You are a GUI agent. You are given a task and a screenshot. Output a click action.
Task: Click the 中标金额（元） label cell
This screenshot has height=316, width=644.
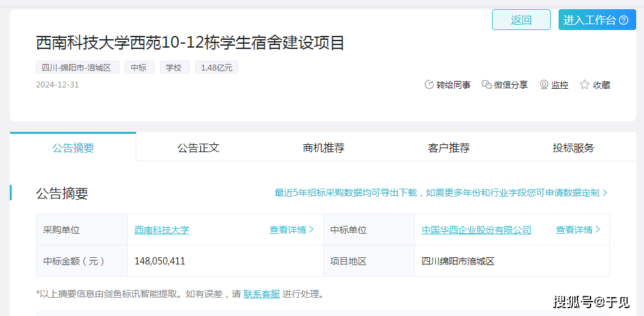pyautogui.click(x=82, y=261)
